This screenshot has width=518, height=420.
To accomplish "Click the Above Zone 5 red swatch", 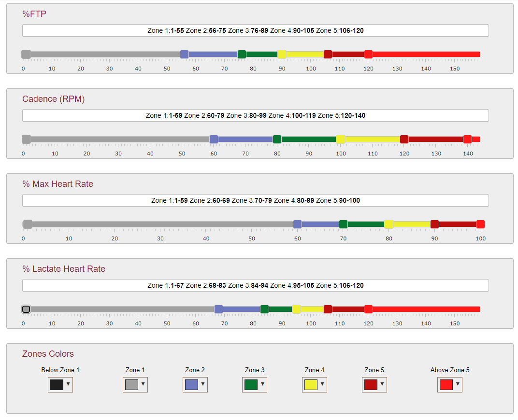I will (x=446, y=385).
